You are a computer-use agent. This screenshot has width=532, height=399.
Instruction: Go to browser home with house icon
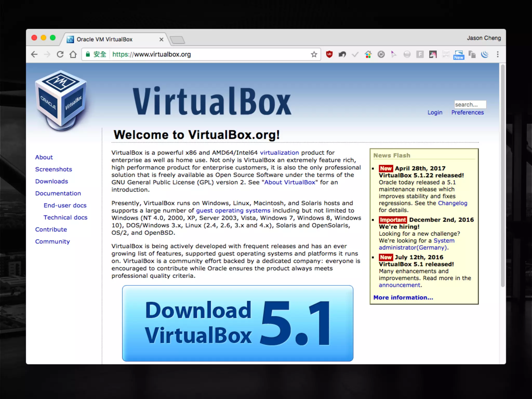pos(73,54)
